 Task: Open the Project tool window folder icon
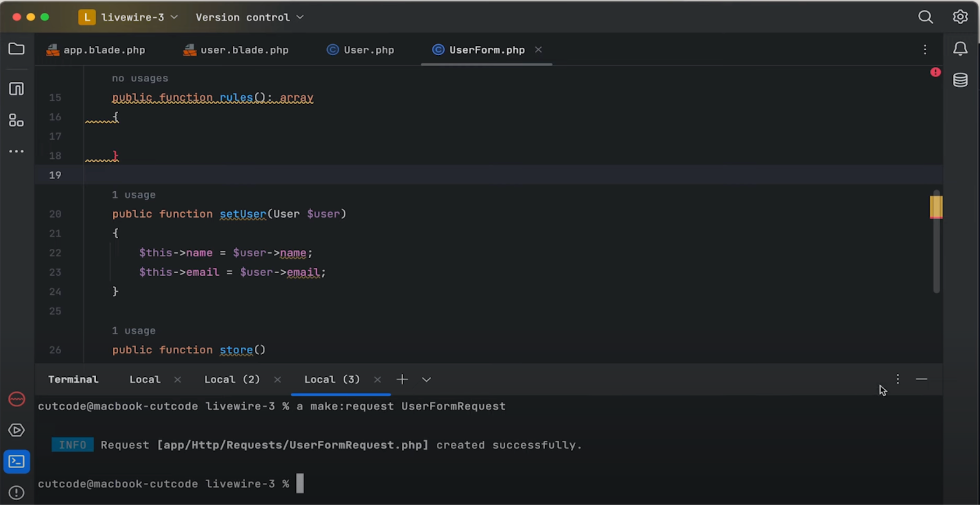pos(17,49)
